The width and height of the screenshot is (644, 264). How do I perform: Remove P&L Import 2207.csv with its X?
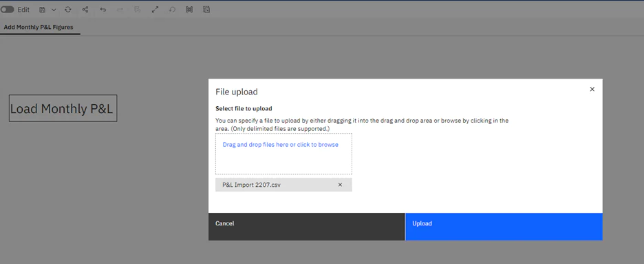tap(340, 185)
